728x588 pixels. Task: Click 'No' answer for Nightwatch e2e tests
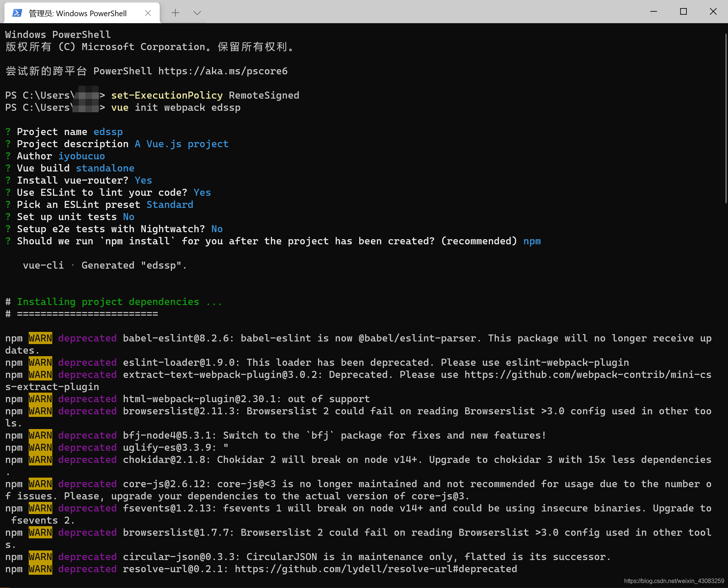217,229
